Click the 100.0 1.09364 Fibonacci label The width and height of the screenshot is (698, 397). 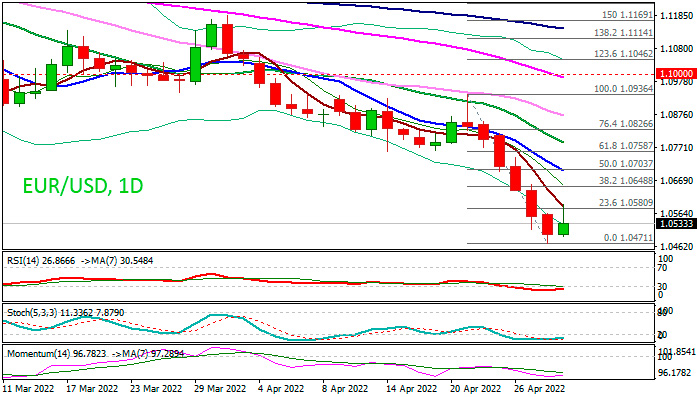point(623,89)
